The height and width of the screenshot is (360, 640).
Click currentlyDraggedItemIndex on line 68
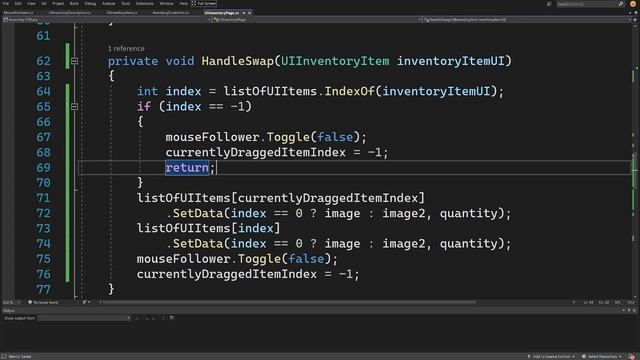(x=256, y=152)
